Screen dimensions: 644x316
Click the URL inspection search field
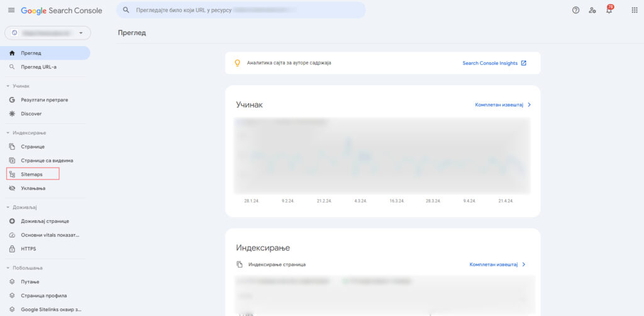pyautogui.click(x=241, y=10)
